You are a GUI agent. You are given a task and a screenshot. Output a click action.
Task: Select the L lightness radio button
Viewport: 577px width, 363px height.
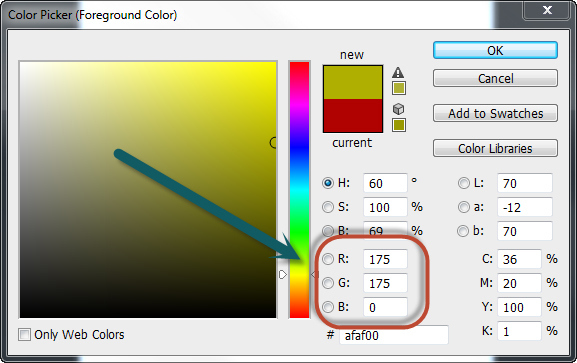pos(463,183)
